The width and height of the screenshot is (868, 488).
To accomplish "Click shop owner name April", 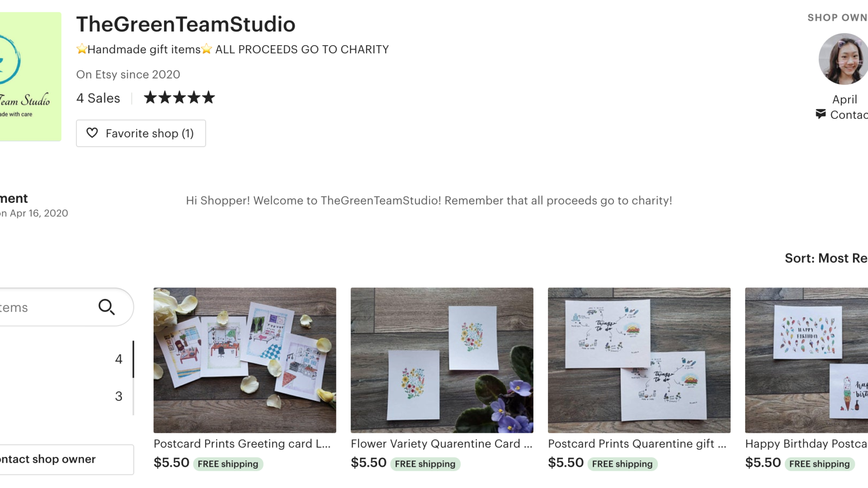I will (844, 99).
